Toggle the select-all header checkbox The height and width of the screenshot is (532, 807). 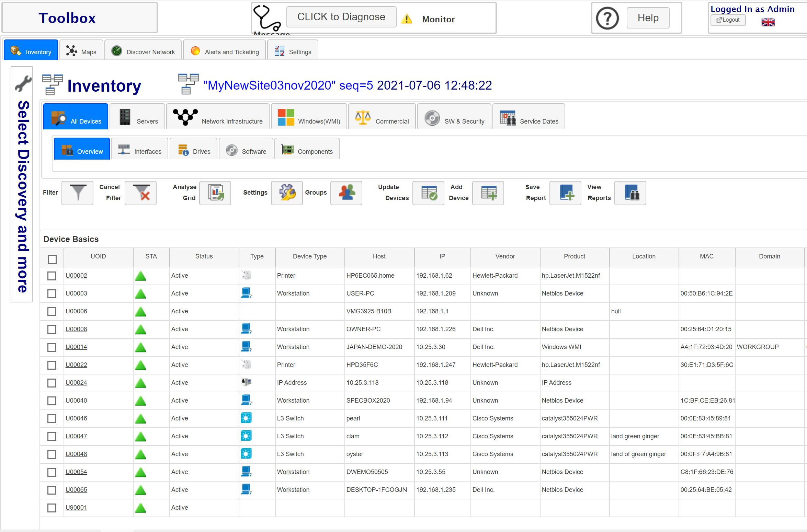pos(52,259)
